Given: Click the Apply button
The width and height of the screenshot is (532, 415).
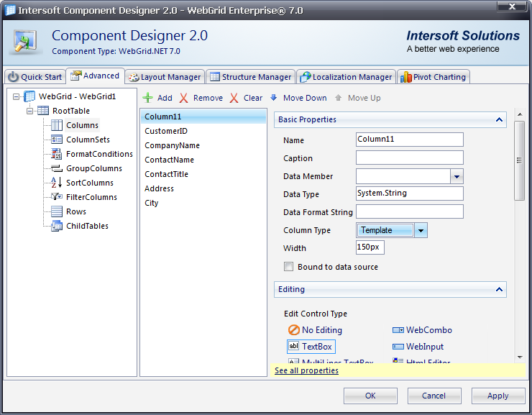Looking at the screenshot, I should pyautogui.click(x=497, y=396).
